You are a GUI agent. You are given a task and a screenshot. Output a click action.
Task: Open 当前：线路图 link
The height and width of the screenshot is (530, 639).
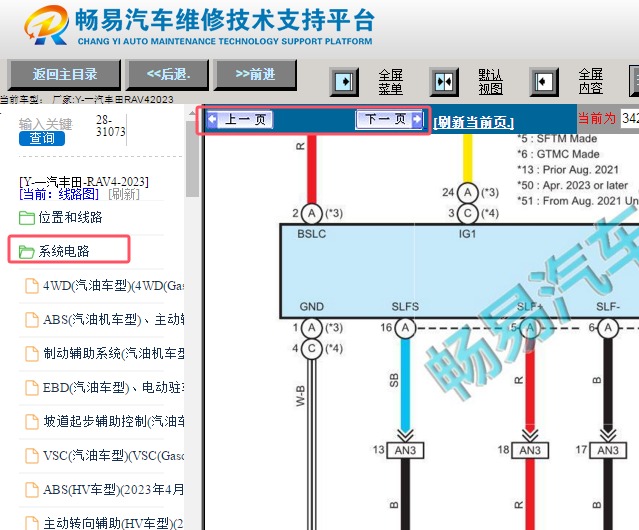click(x=59, y=194)
